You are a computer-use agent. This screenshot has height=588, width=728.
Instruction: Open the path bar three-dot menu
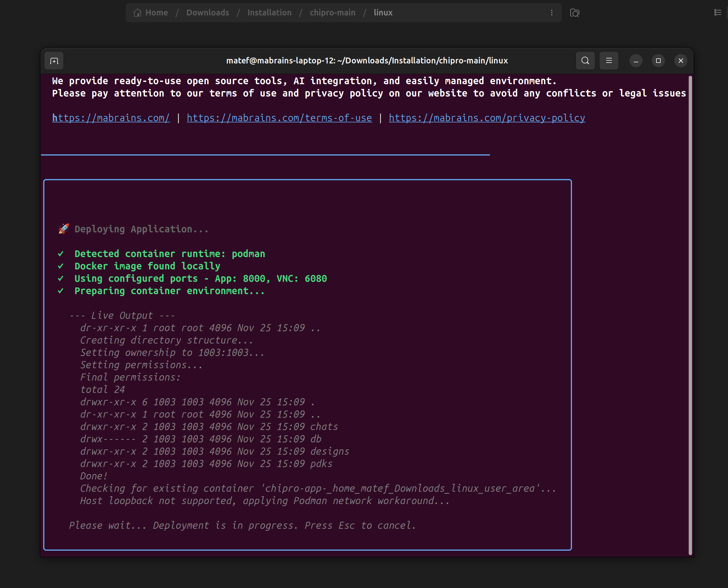point(551,13)
